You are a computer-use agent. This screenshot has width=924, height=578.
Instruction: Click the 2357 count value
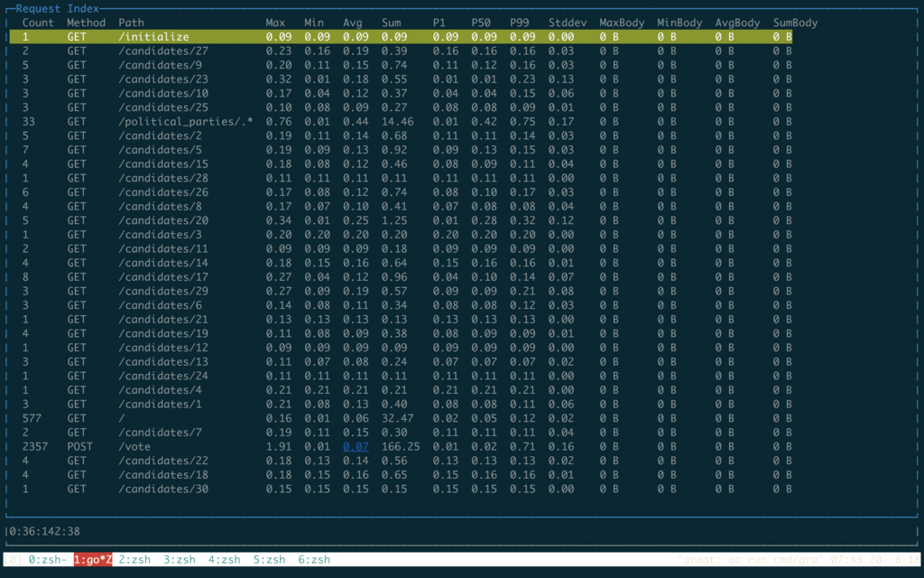tap(35, 447)
